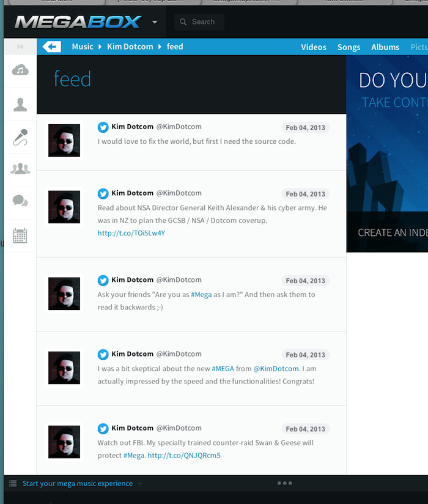Open the calendar icon in sidebar
This screenshot has height=504, width=428.
click(20, 235)
